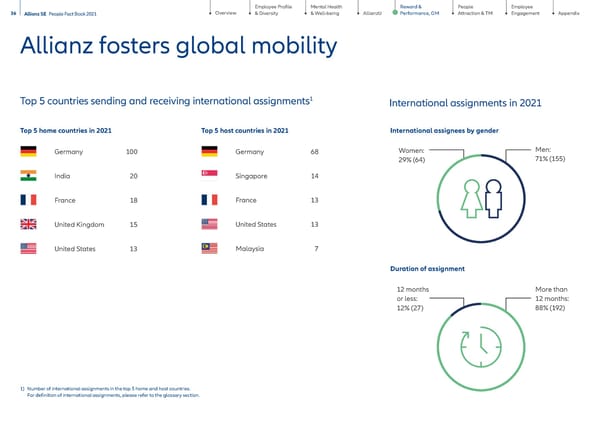
Task: Click the woman and man gender icon
Action: click(481, 199)
